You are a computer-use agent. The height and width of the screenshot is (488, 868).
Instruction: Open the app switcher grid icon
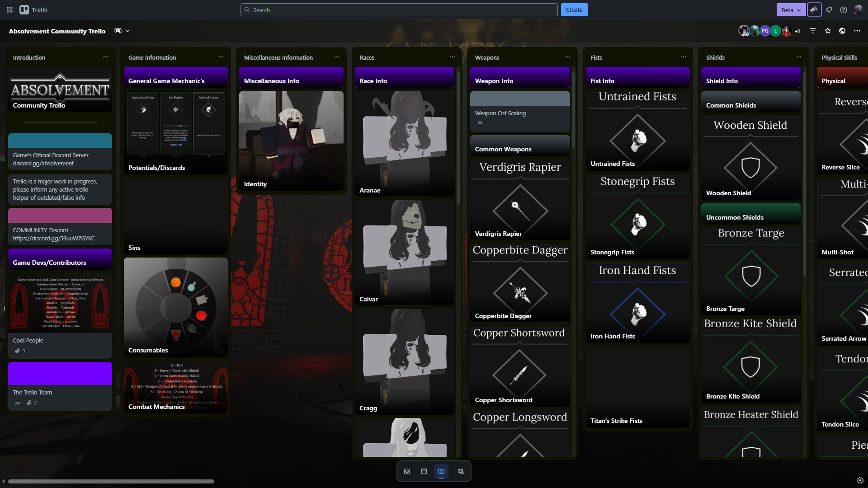coord(9,9)
